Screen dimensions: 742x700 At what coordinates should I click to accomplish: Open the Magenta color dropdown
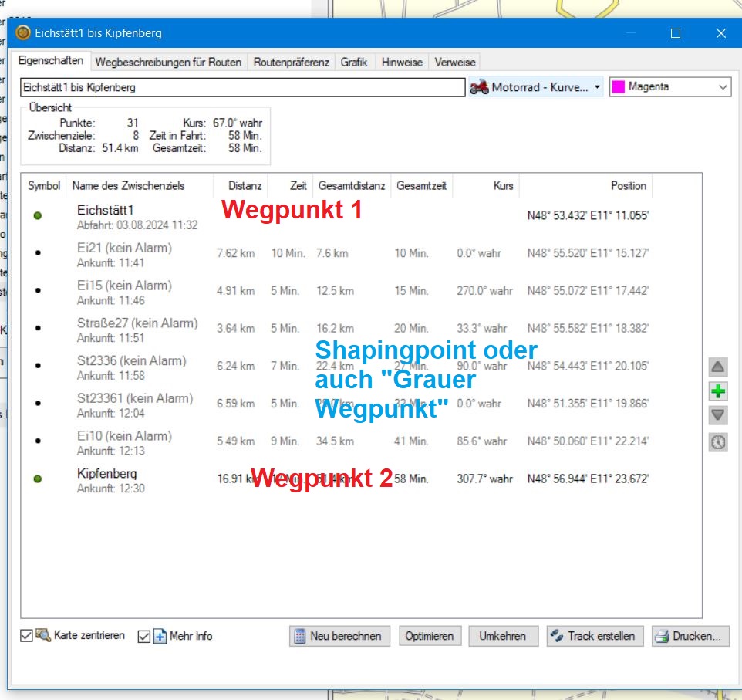[x=670, y=87]
